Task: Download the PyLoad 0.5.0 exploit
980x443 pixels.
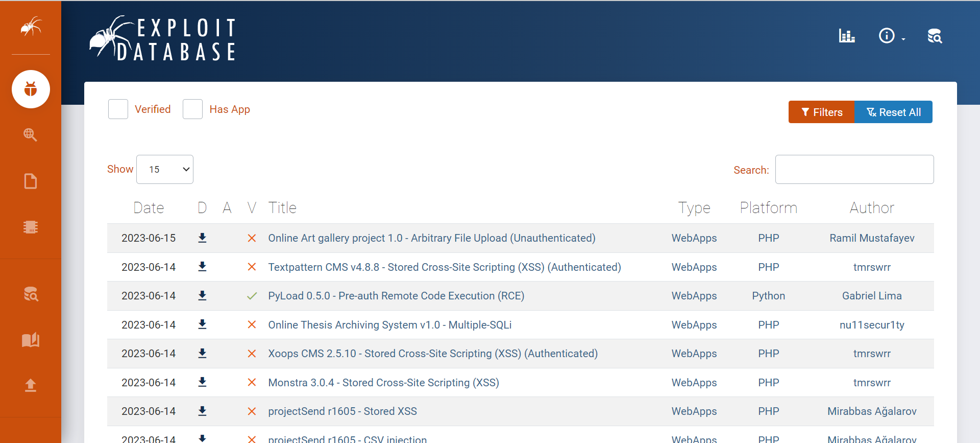Action: [202, 295]
